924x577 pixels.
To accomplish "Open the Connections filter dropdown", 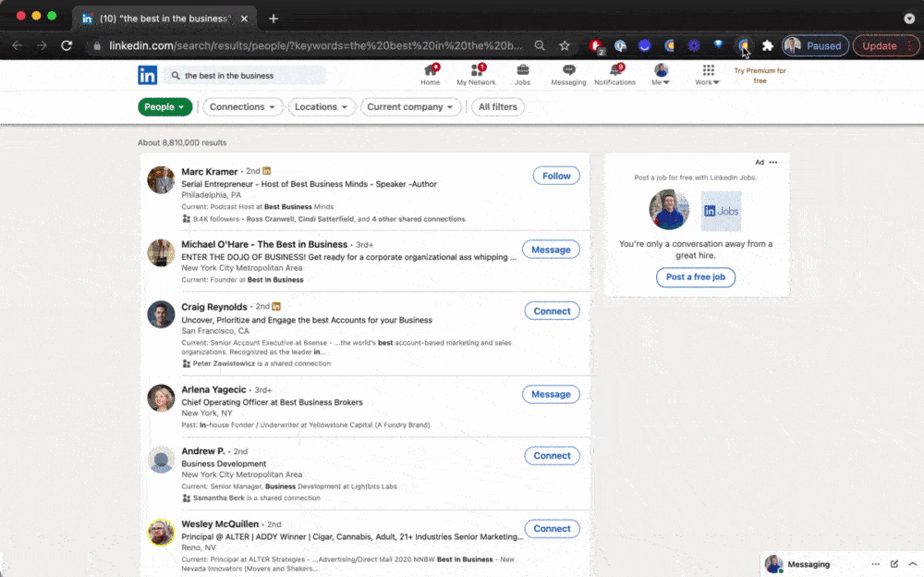I will (242, 106).
